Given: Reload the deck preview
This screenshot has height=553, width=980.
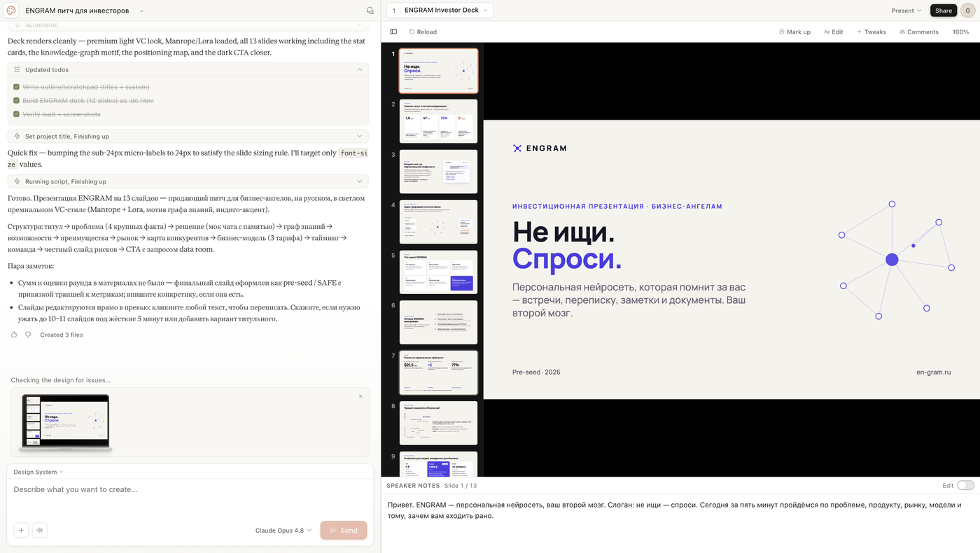Looking at the screenshot, I should [423, 31].
